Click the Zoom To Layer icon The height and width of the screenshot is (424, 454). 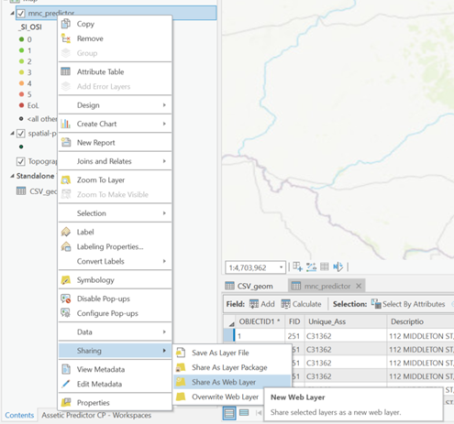pos(66,180)
